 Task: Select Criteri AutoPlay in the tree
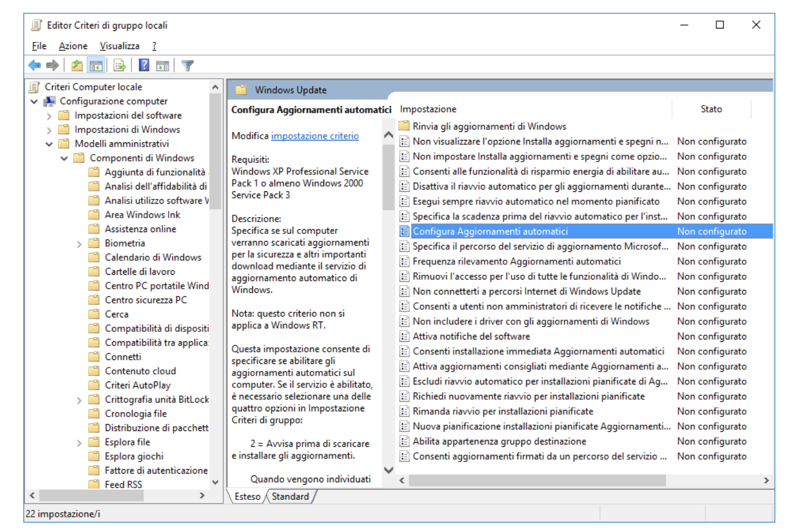pos(138,385)
